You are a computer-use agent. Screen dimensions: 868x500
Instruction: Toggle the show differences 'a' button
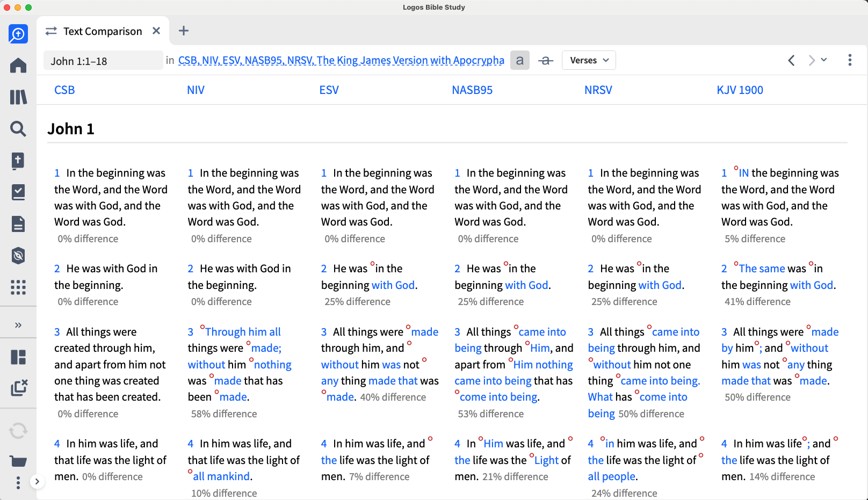(x=519, y=60)
